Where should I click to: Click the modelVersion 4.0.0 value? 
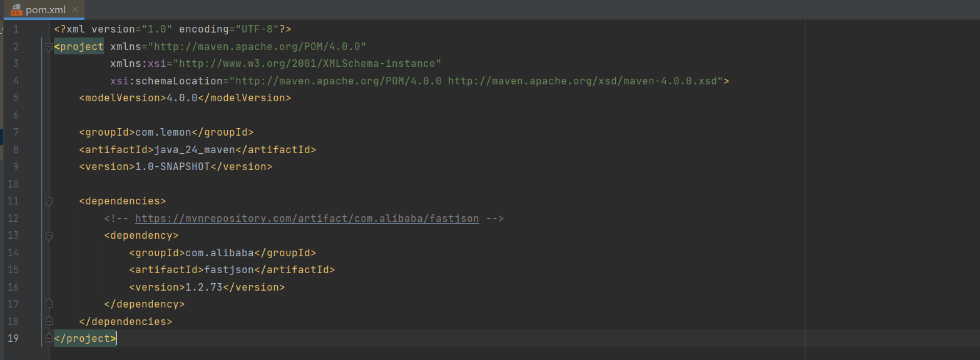182,98
